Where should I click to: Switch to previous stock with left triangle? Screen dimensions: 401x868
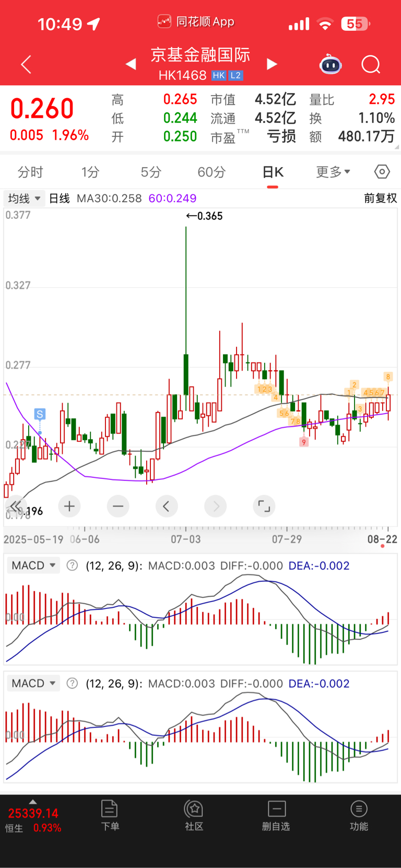[x=131, y=64]
